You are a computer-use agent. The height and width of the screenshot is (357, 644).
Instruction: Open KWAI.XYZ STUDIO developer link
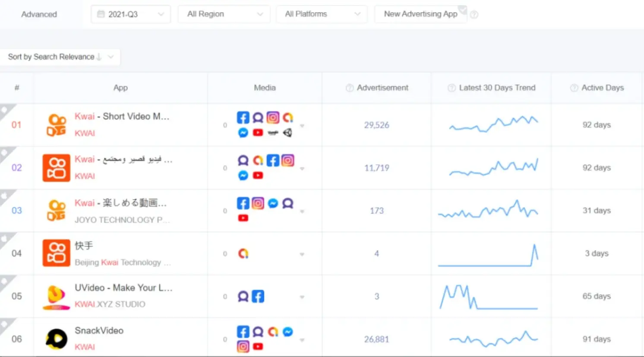[110, 304]
